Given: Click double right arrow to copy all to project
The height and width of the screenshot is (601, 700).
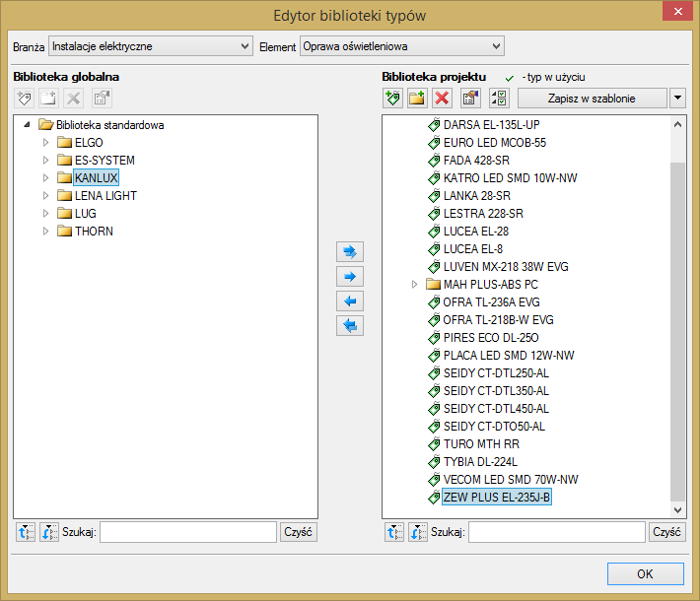Looking at the screenshot, I should pos(350,251).
